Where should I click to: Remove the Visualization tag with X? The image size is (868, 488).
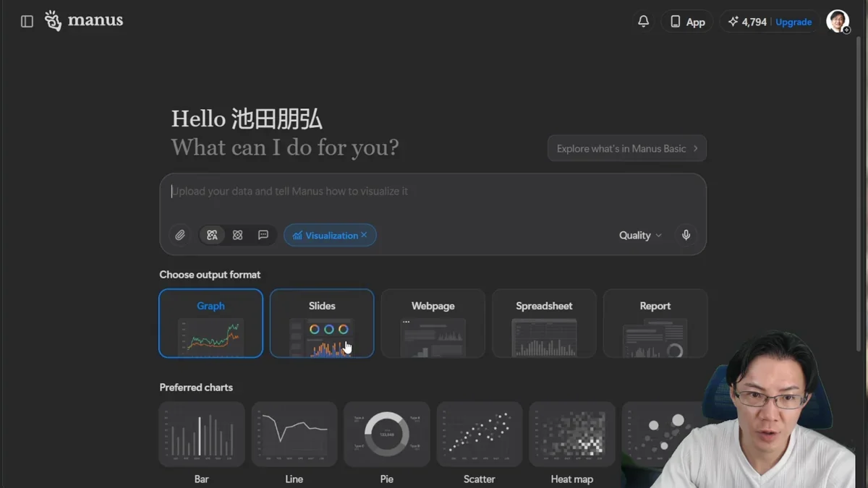click(364, 235)
